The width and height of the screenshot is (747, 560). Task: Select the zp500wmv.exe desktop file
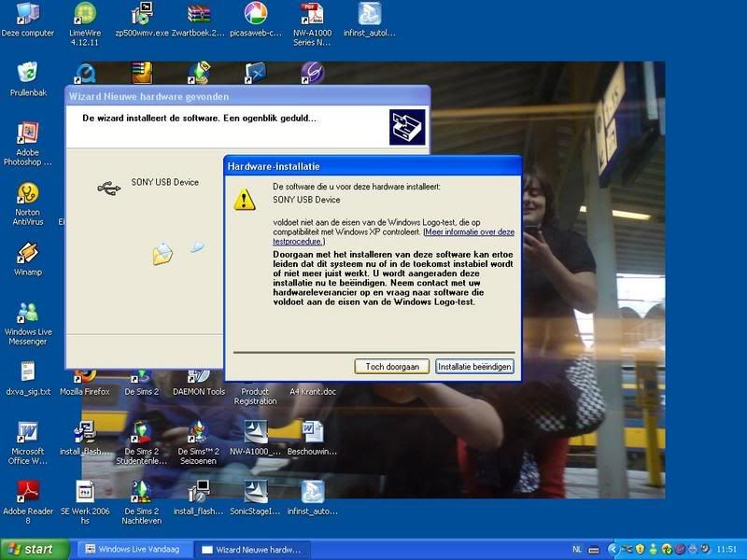142,19
